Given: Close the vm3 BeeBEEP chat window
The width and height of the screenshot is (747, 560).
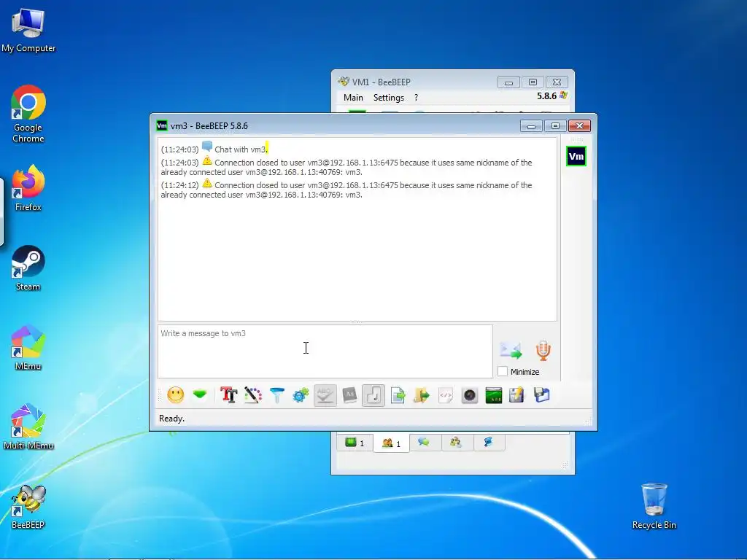Looking at the screenshot, I should click(x=579, y=125).
